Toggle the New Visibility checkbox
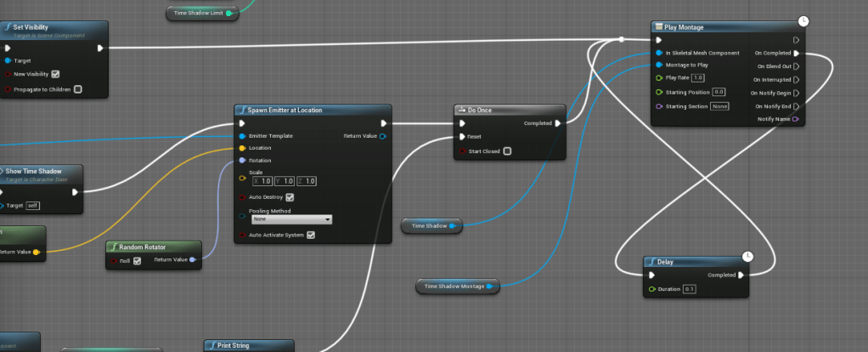Image resolution: width=868 pixels, height=352 pixels. tap(55, 74)
